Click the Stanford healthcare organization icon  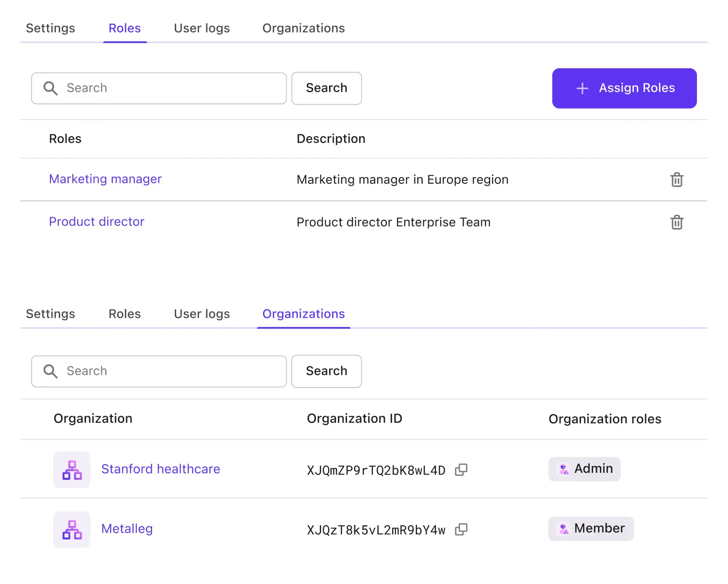(x=72, y=470)
